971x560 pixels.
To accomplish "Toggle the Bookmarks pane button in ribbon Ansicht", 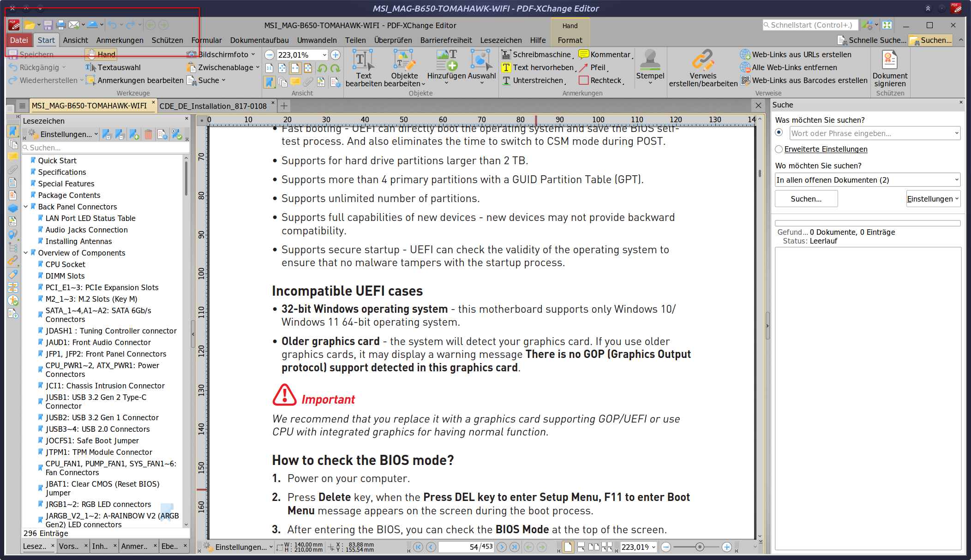I will tap(270, 82).
